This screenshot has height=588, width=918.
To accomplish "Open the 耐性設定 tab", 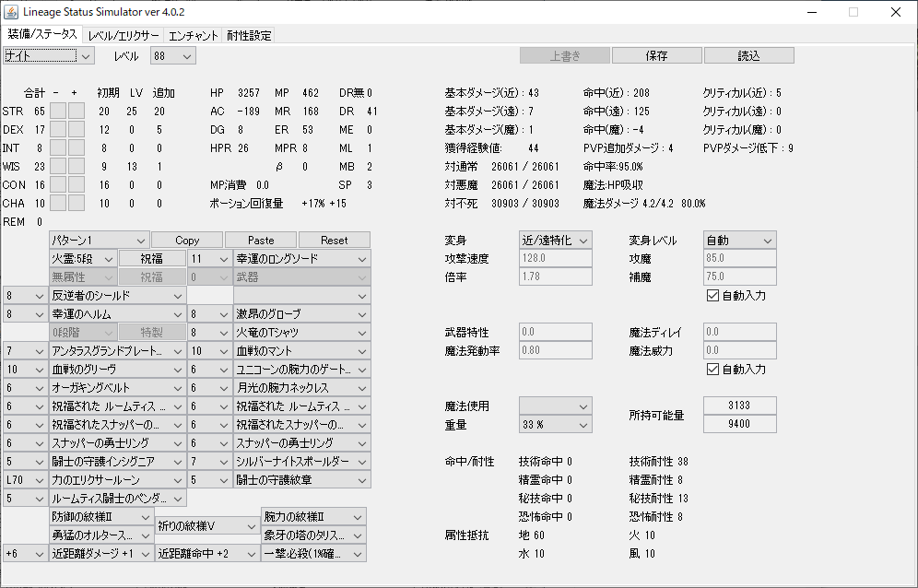I will 249,36.
